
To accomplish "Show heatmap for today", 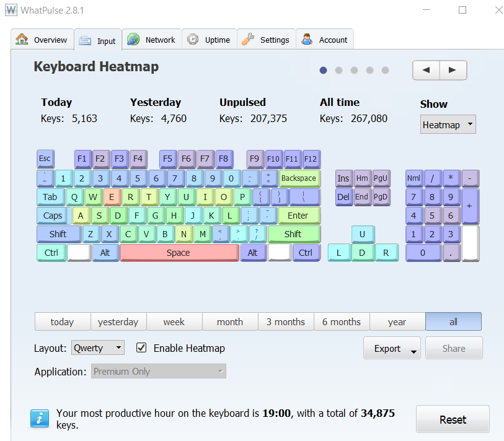I will (63, 321).
